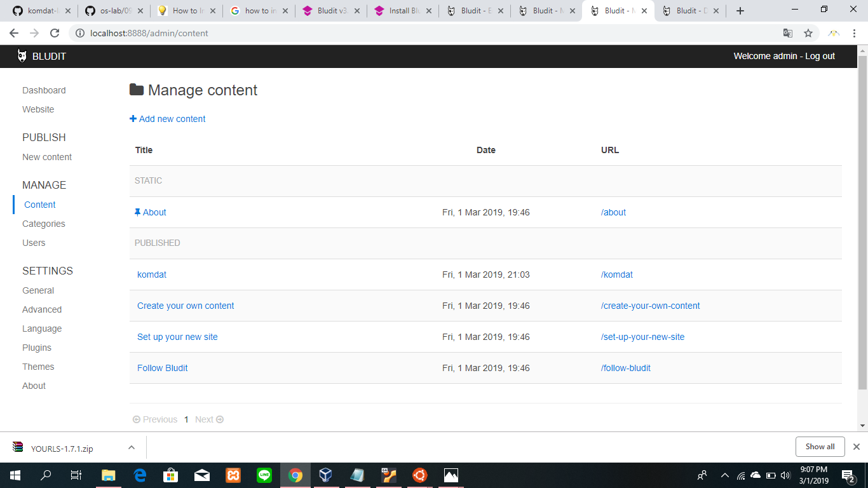868x488 pixels.
Task: Switch to Bludit v3 tab
Action: coord(331,11)
